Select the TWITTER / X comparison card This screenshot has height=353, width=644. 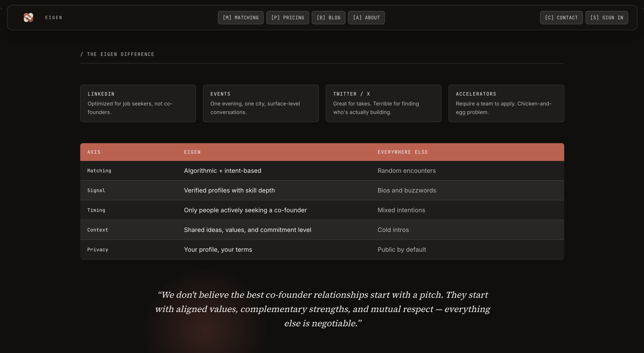tap(384, 103)
